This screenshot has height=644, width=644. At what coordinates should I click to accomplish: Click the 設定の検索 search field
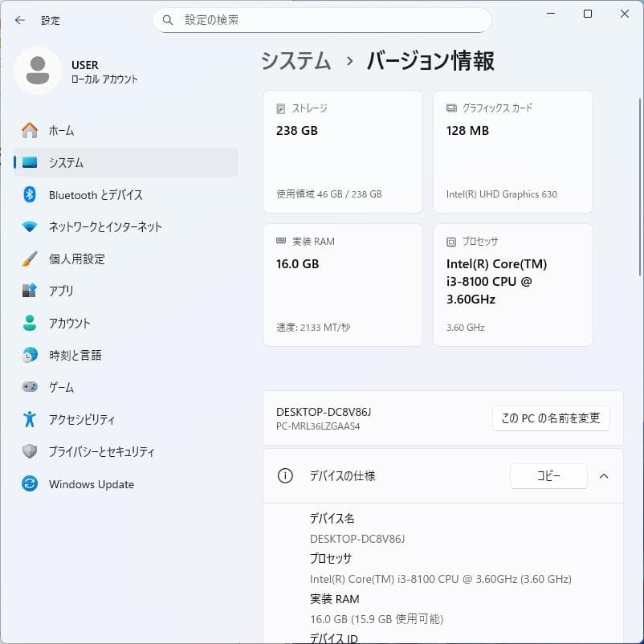click(x=321, y=19)
